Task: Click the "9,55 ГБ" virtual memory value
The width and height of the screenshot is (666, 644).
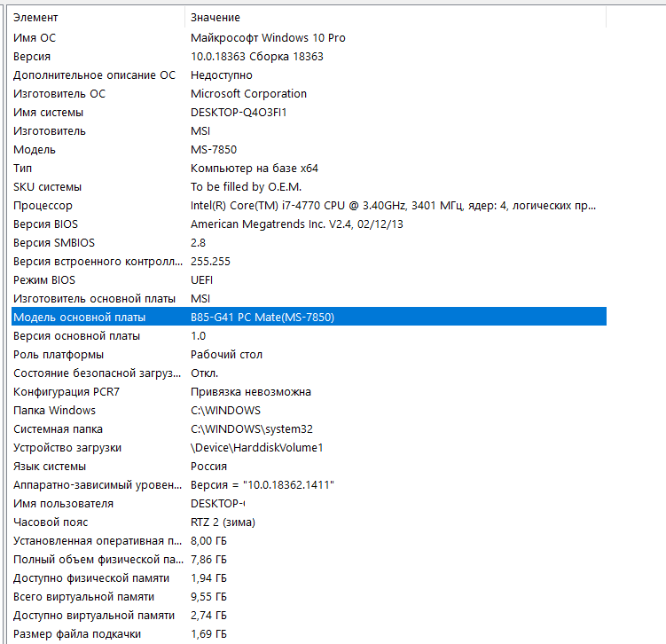Action: (208, 597)
